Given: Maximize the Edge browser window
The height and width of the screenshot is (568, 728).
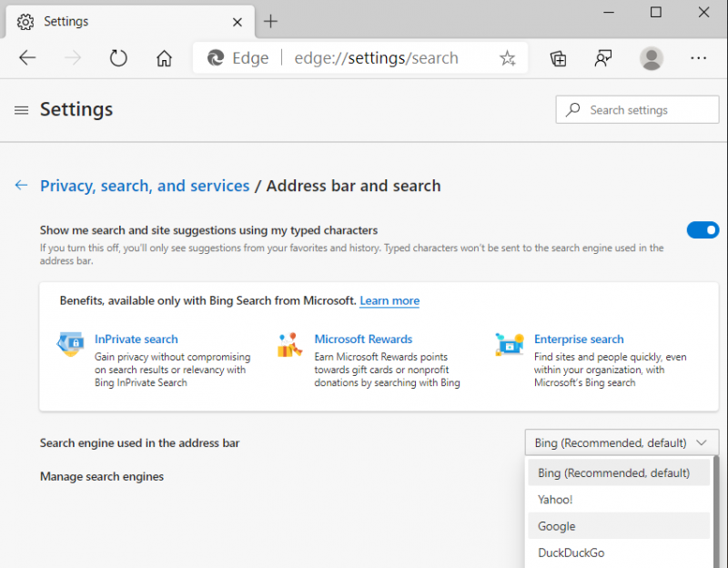Looking at the screenshot, I should point(655,12).
